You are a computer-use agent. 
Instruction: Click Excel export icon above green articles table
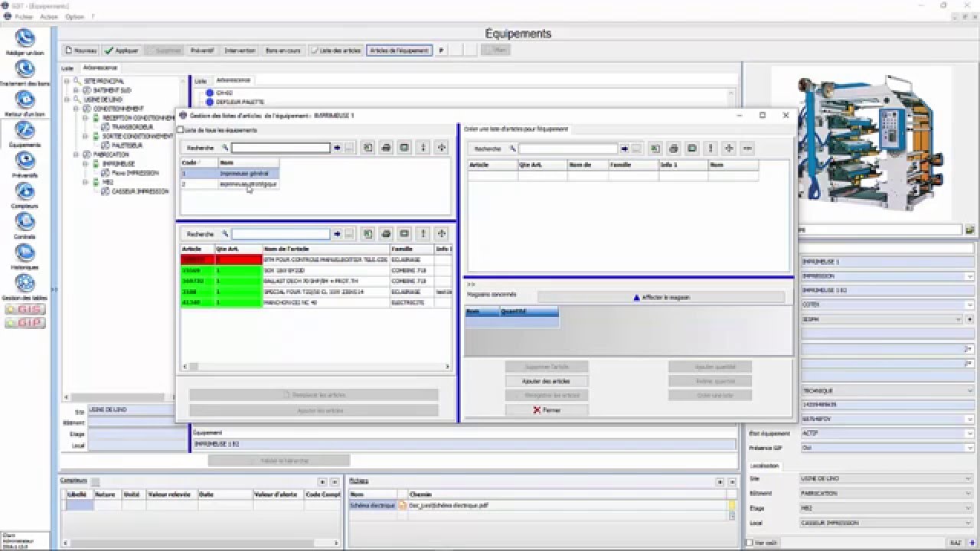[367, 233]
